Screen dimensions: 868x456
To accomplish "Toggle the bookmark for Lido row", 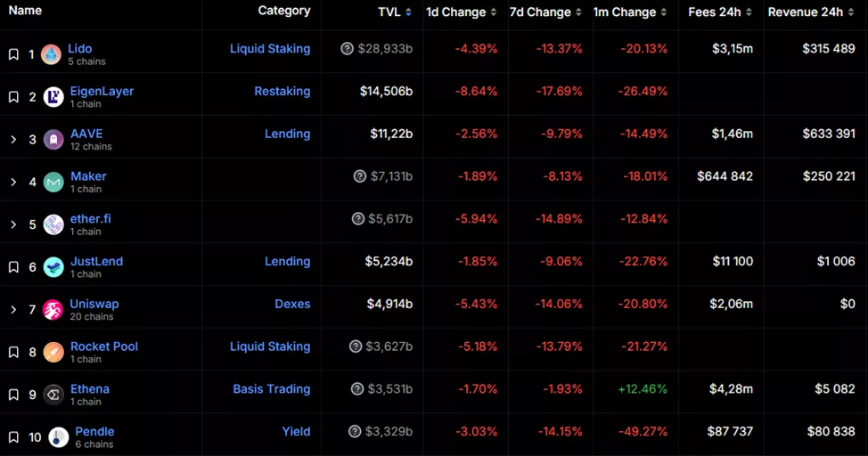I will pyautogui.click(x=13, y=55).
